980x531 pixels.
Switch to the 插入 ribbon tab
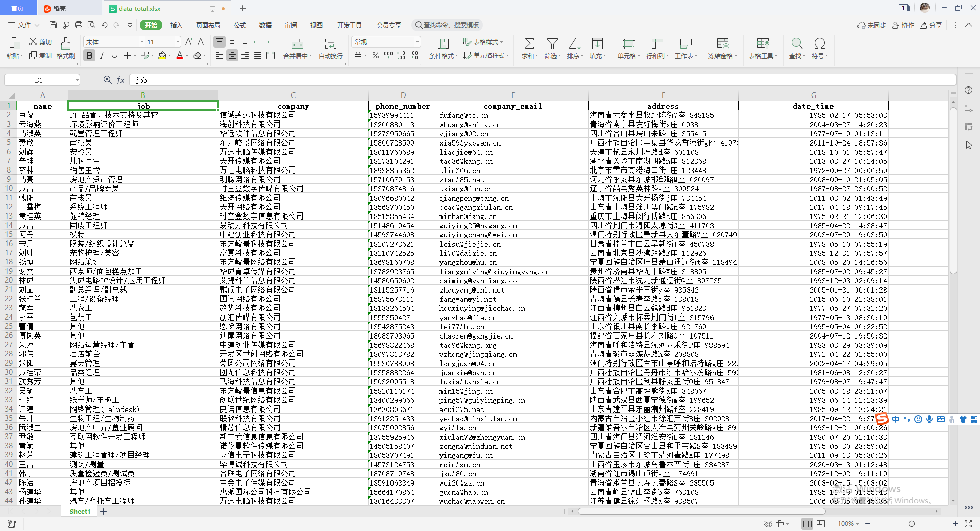(x=176, y=25)
